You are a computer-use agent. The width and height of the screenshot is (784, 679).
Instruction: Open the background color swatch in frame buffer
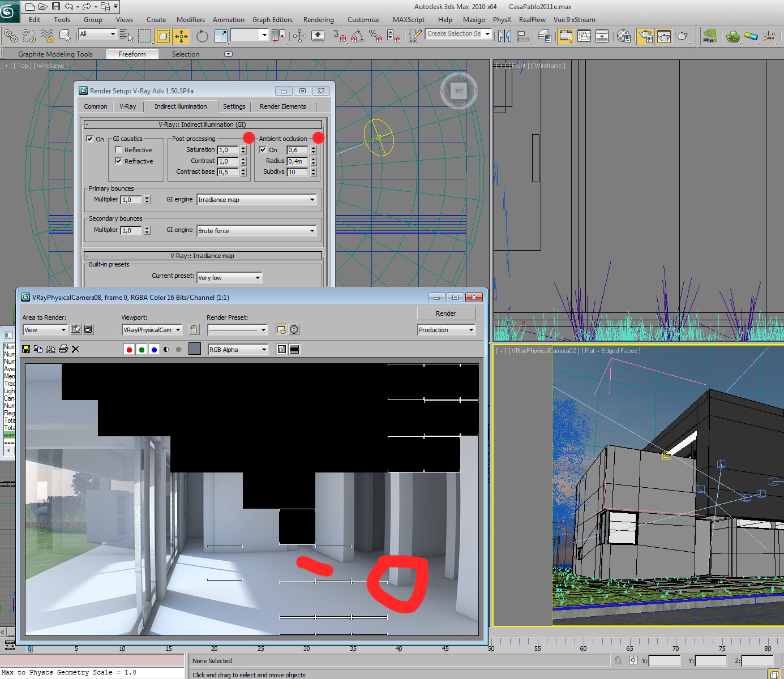click(194, 349)
